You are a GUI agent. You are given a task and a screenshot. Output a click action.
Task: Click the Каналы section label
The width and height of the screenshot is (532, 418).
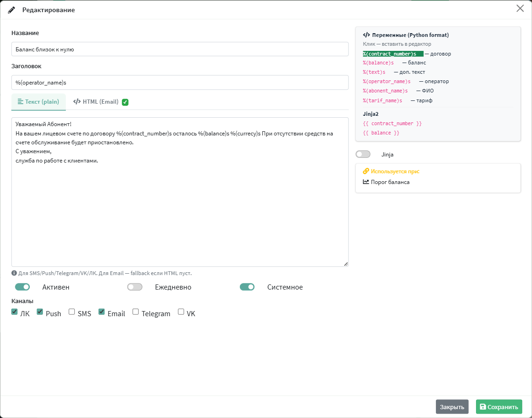point(22,301)
